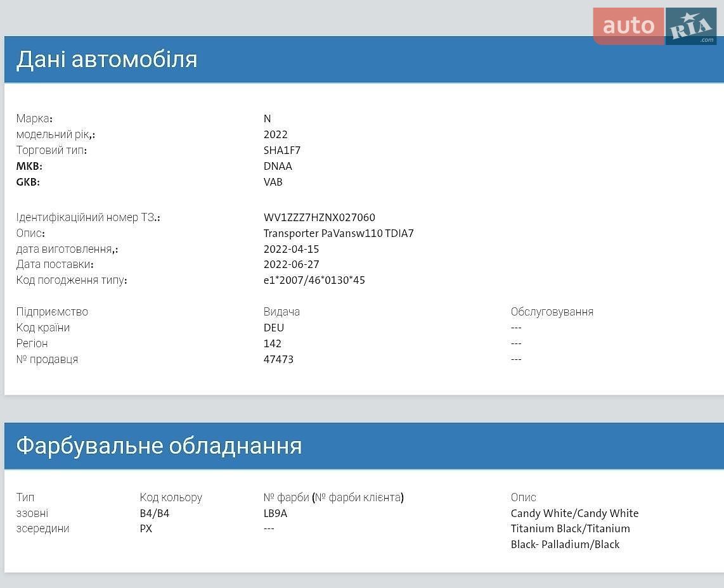Click the '---' service value in 'Код країни' row
724x588 pixels.
[516, 328]
